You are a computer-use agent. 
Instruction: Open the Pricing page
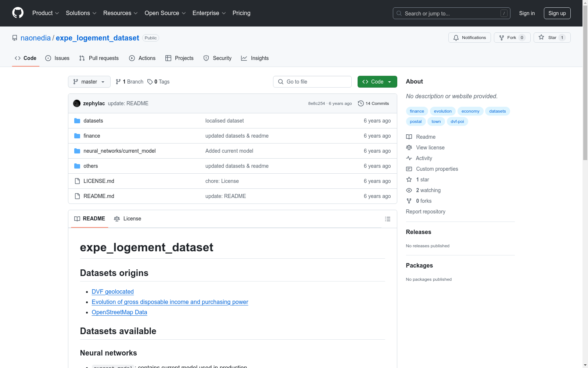click(241, 13)
